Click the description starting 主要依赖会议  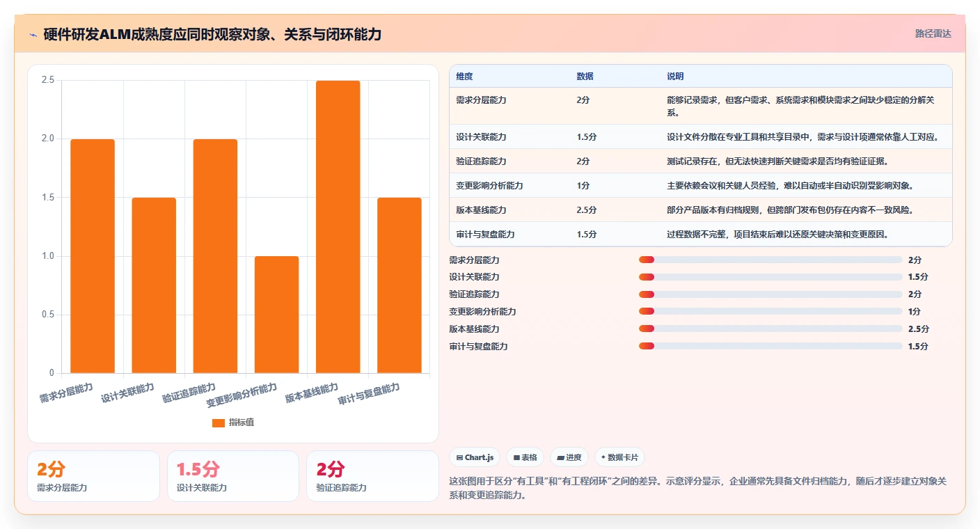(x=790, y=186)
